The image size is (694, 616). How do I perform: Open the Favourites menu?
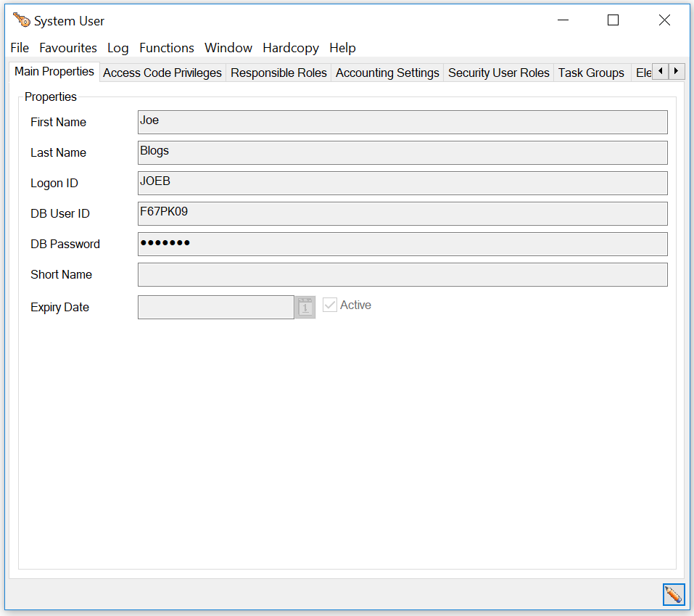(68, 48)
